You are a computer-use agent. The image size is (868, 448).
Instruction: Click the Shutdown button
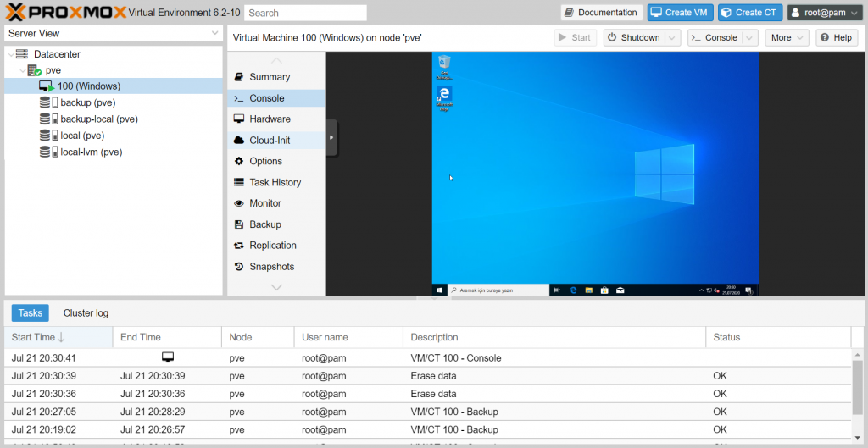(x=634, y=37)
